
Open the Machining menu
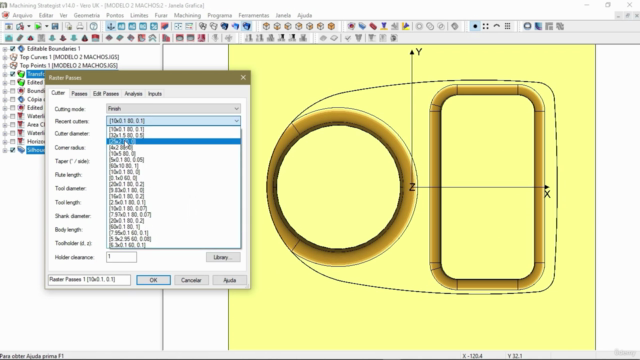[x=187, y=16]
